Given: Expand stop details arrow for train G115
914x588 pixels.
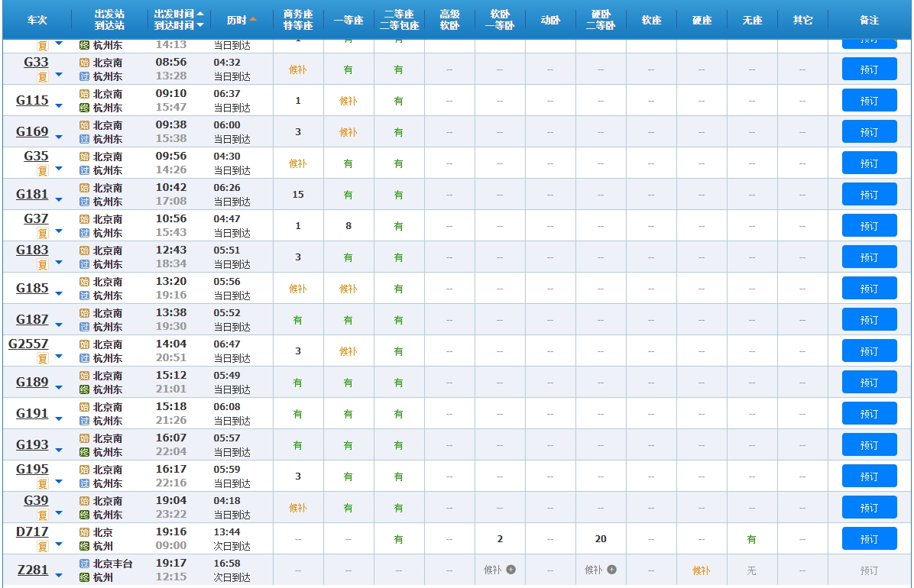Looking at the screenshot, I should pyautogui.click(x=59, y=105).
